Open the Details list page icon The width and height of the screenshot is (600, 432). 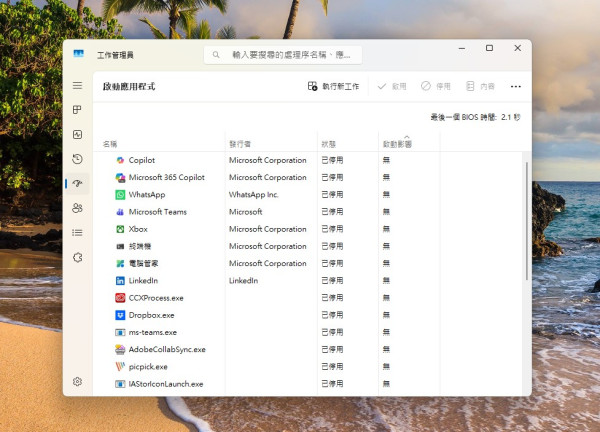(x=77, y=233)
